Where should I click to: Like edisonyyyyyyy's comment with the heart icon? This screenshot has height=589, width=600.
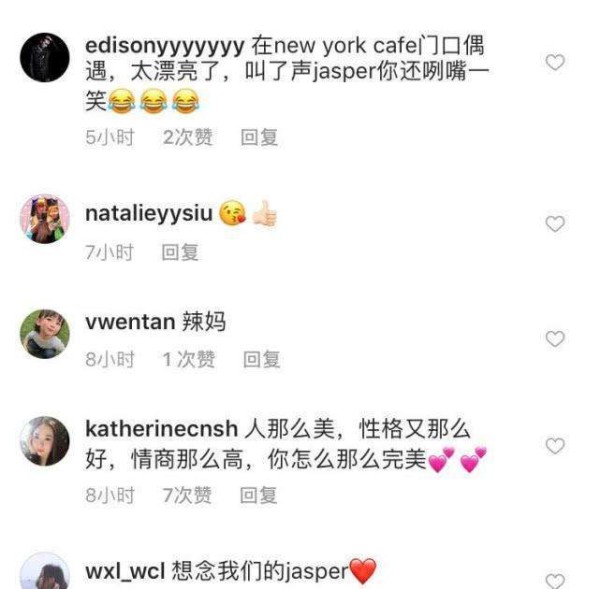555,62
